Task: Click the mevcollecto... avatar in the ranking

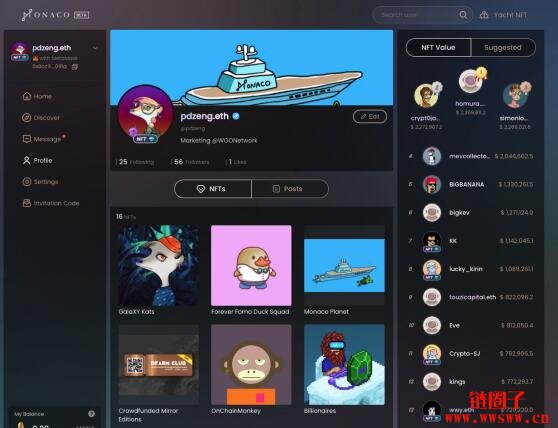Action: [x=432, y=156]
